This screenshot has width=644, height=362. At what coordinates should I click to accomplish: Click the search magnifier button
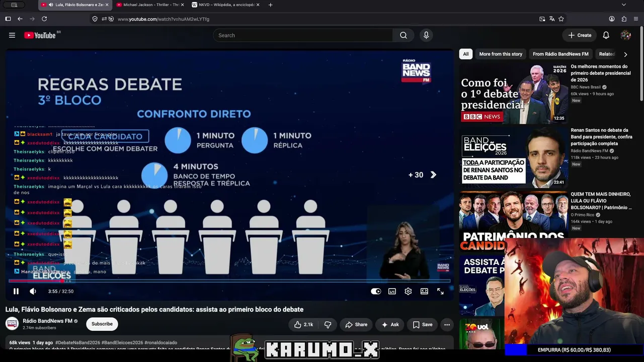404,35
